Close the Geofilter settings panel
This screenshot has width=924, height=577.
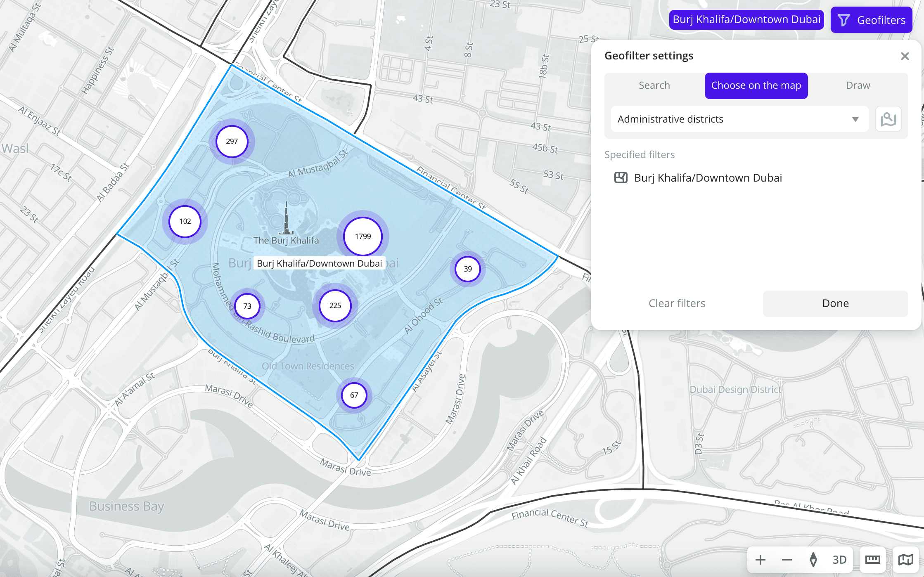point(905,56)
